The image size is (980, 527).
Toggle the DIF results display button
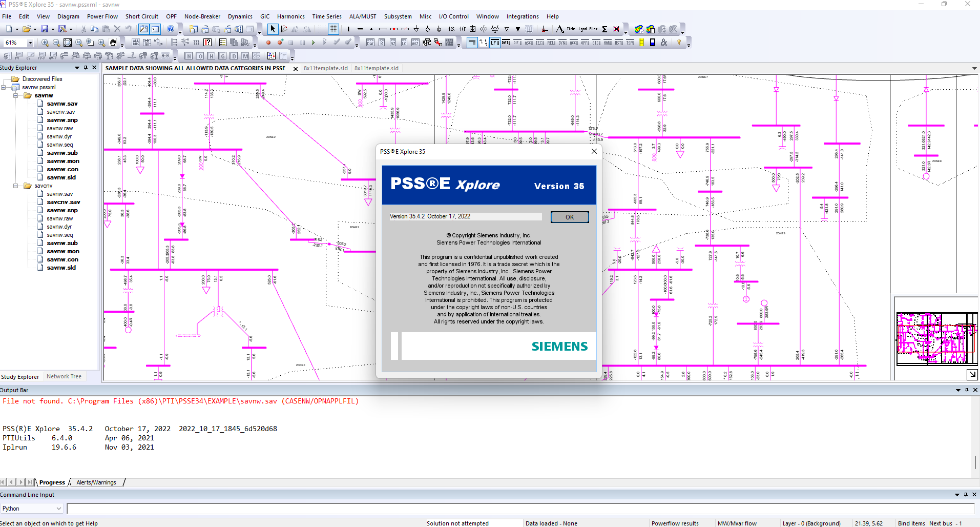(517, 43)
